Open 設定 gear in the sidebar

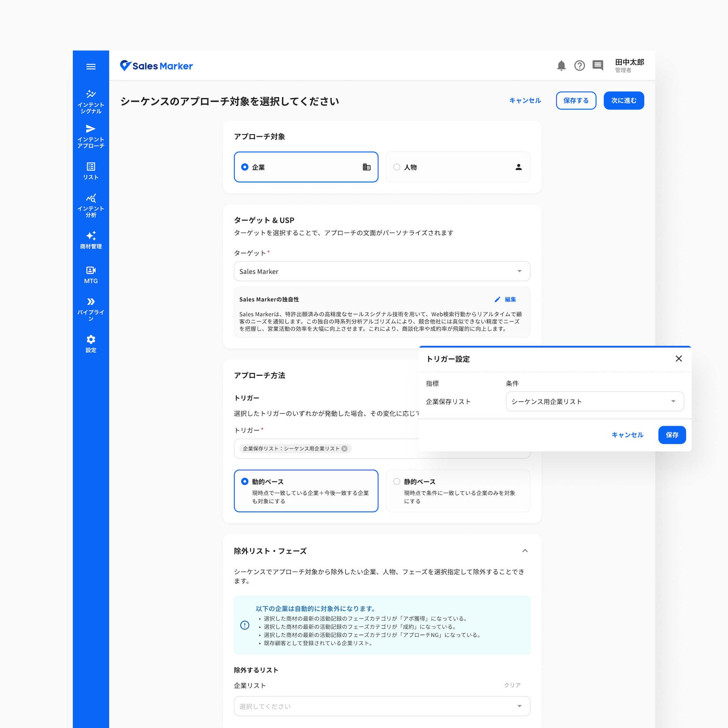(x=91, y=344)
